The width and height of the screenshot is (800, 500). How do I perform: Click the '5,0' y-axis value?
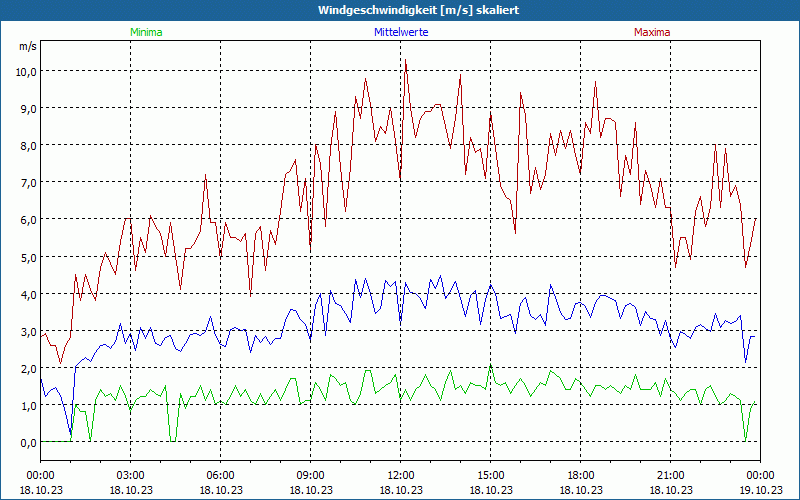coord(29,257)
